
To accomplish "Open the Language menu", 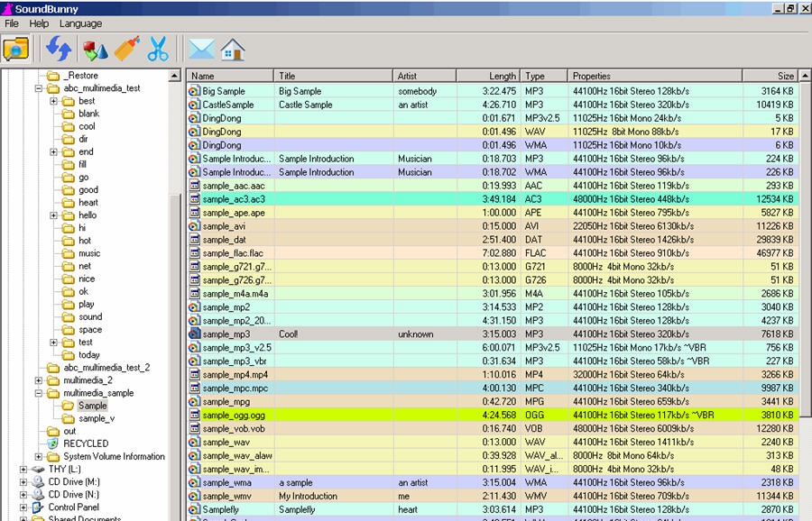I will tap(80, 23).
